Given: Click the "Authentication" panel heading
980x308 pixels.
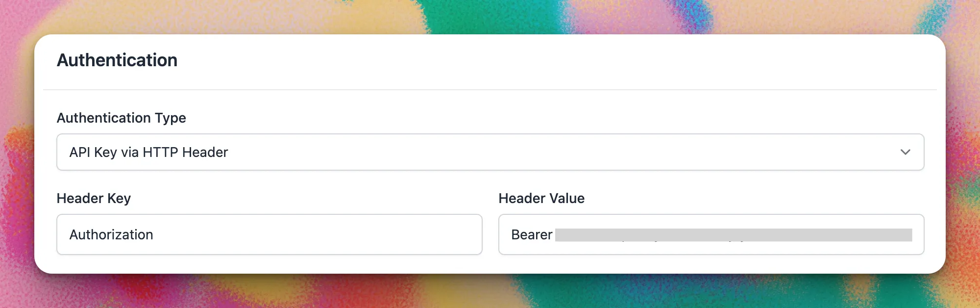Looking at the screenshot, I should tap(117, 60).
